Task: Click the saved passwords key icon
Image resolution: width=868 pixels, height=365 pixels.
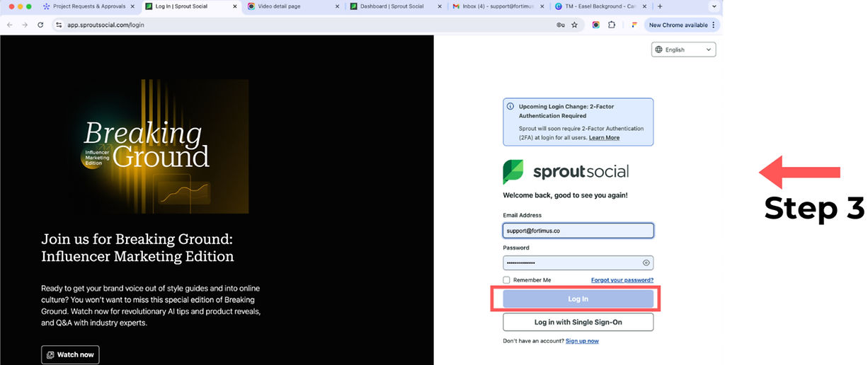Action: coord(560,25)
